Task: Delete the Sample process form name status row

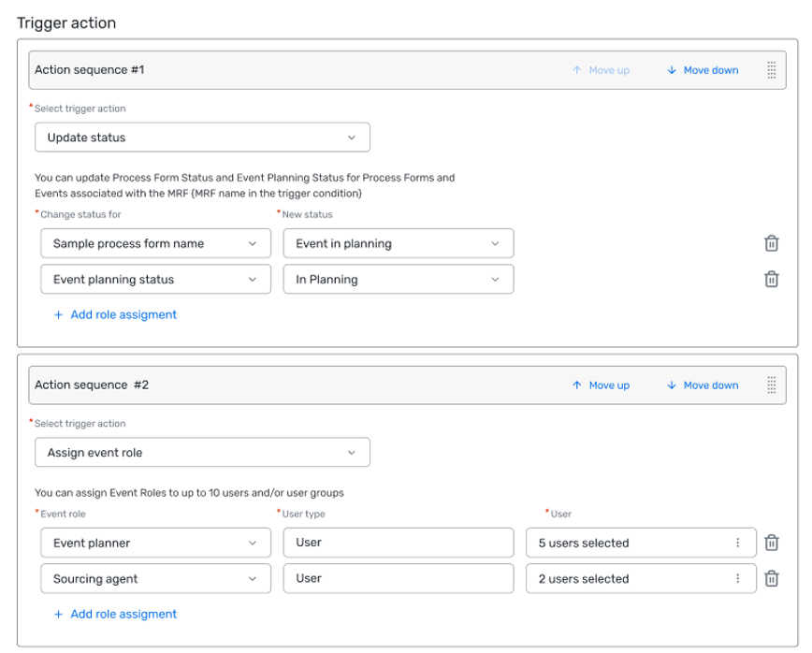Action: (x=771, y=243)
